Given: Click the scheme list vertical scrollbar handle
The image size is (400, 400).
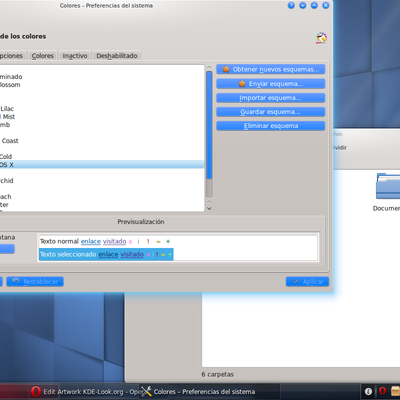Looking at the screenshot, I should point(209,125).
